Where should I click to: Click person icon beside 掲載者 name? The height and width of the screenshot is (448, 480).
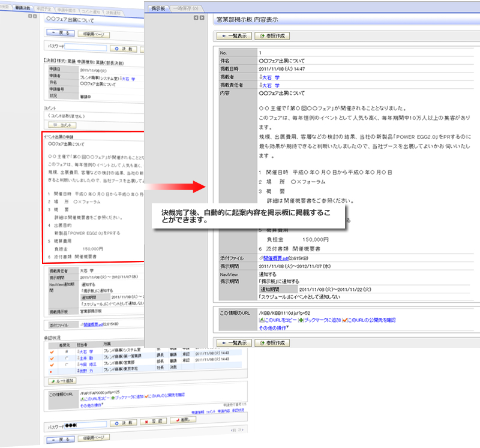pos(260,77)
